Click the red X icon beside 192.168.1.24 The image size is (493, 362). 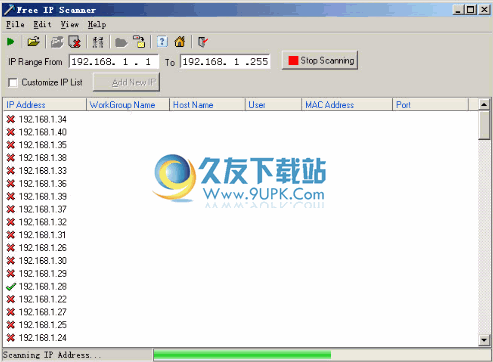11,338
